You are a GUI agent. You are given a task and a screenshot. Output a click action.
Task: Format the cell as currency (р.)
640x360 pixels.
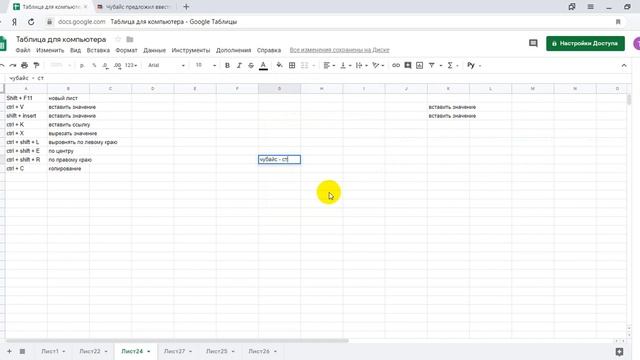(82, 65)
